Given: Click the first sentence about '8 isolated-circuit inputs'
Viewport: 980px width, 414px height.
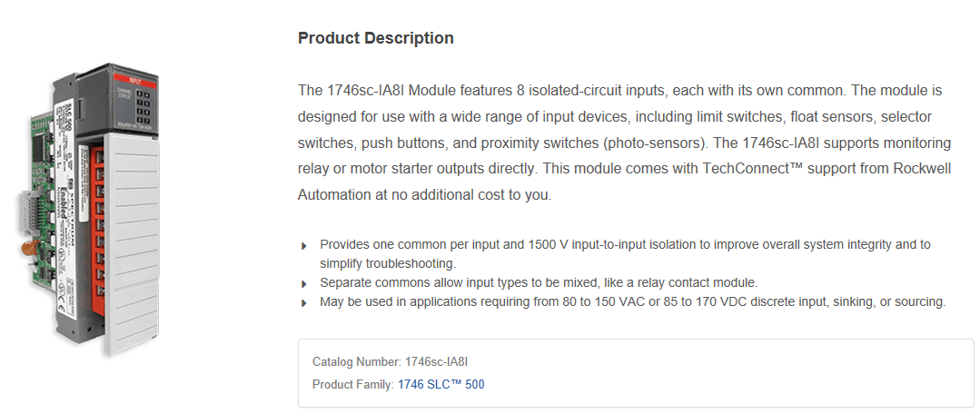Looking at the screenshot, I should click(x=572, y=91).
